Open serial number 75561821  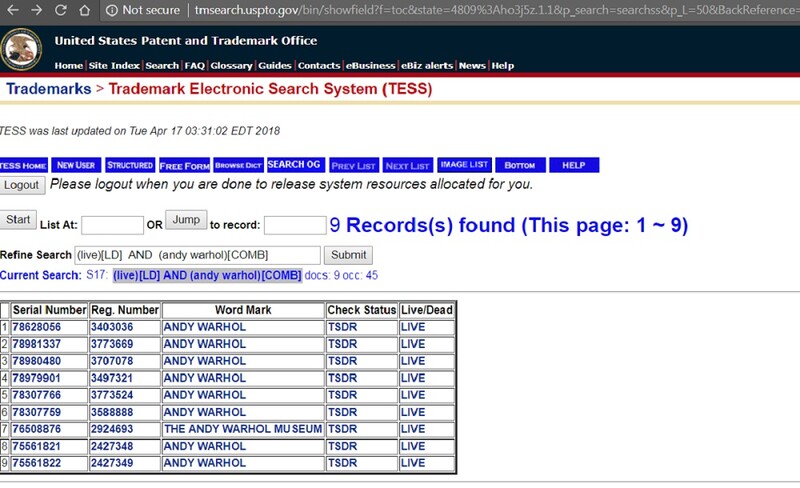pyautogui.click(x=36, y=446)
